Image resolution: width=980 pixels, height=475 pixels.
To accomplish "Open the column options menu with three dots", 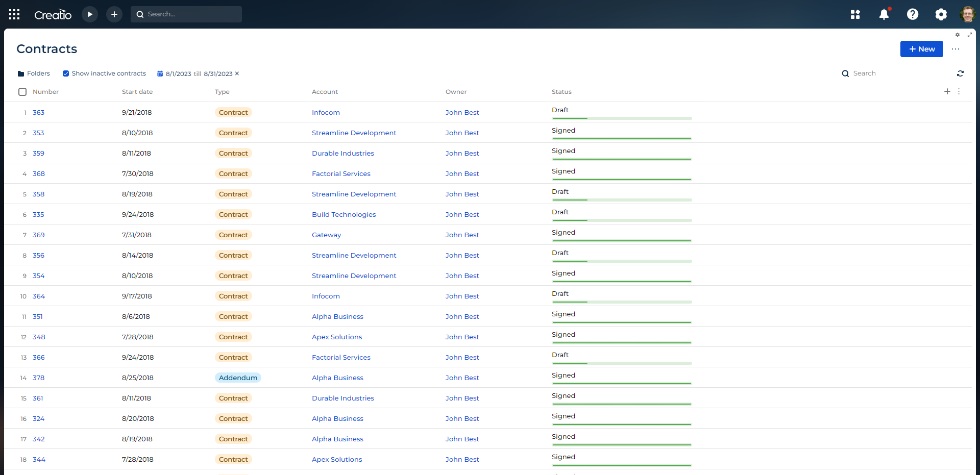I will point(960,92).
